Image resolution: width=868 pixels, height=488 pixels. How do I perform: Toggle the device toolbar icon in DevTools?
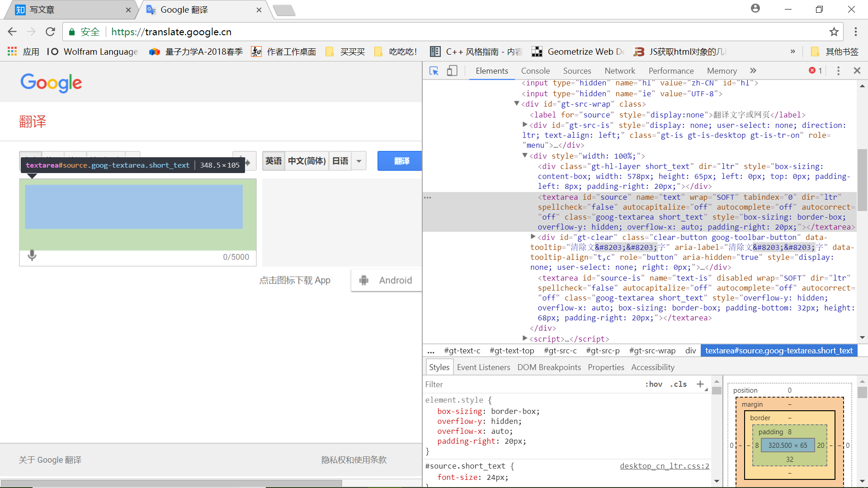(452, 71)
